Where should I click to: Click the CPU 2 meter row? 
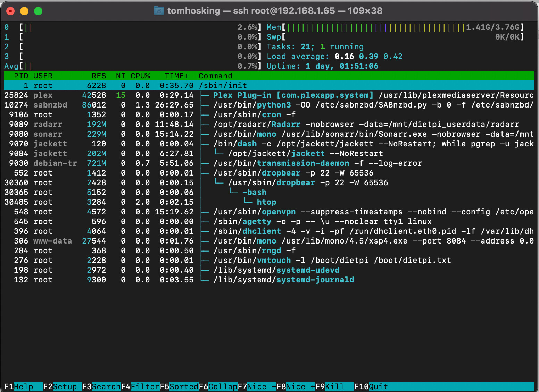click(133, 46)
